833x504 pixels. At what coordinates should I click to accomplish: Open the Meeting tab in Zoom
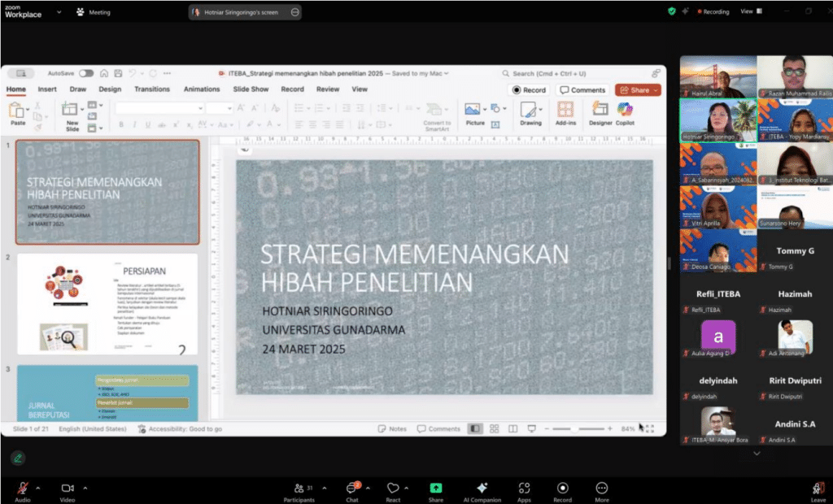click(x=94, y=12)
